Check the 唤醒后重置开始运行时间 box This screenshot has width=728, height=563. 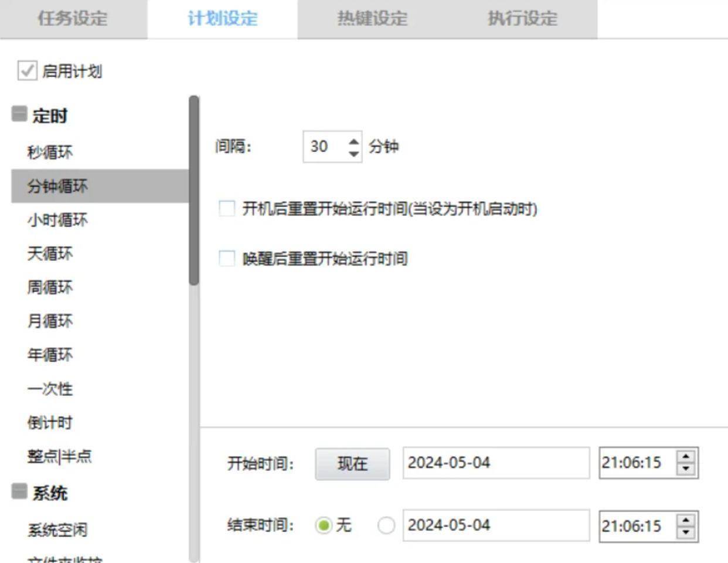(x=226, y=258)
